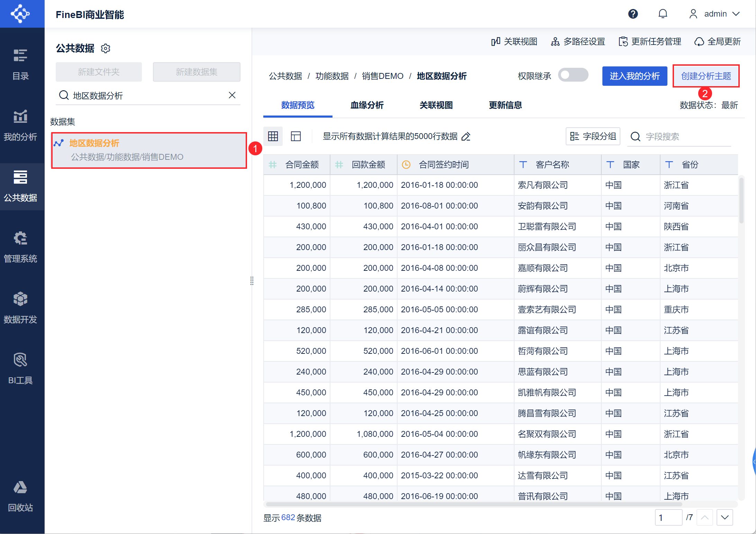Switch to table grid preview icon

273,136
